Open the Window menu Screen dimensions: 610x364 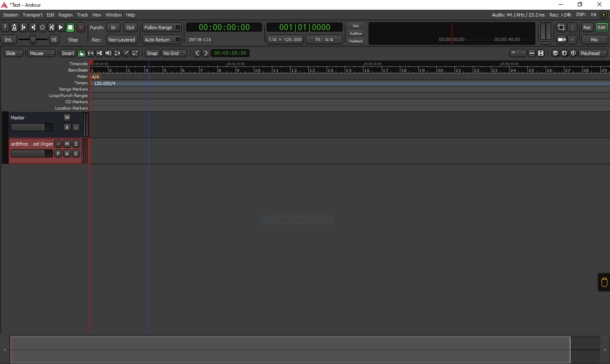[114, 15]
